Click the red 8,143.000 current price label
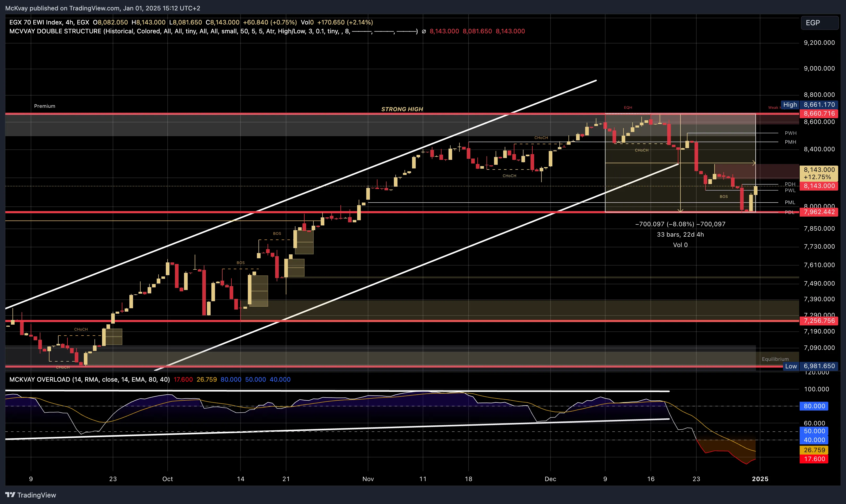The width and height of the screenshot is (846, 504). pyautogui.click(x=819, y=186)
